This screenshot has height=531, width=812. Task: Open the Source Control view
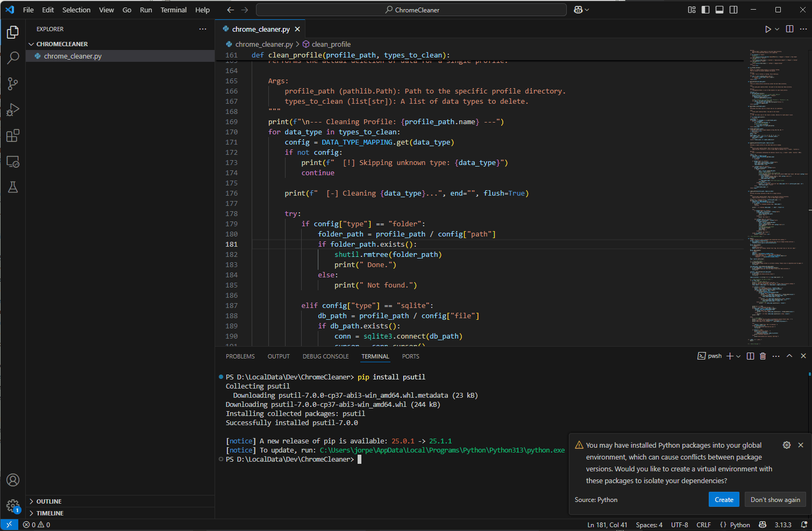(13, 83)
